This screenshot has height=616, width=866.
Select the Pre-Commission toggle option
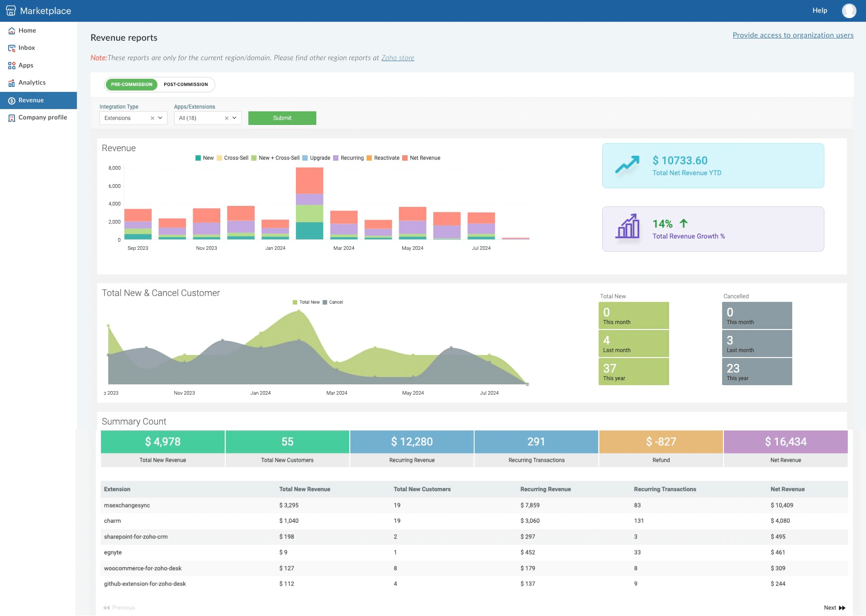click(x=132, y=85)
